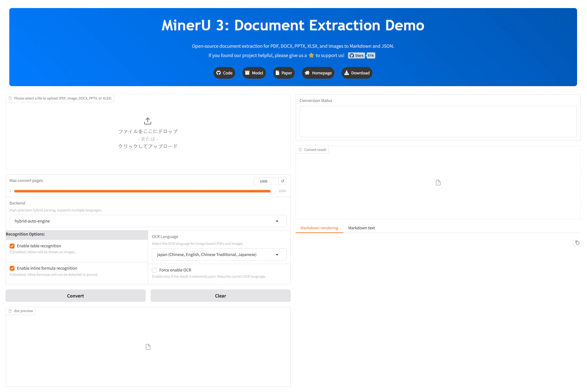
Task: Open the Code GitHub link
Action: coord(224,73)
